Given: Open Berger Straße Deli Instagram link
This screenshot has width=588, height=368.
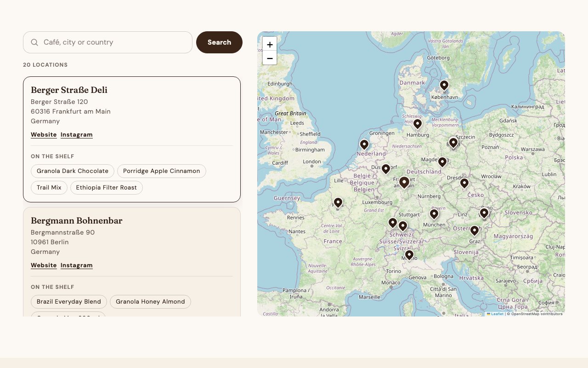Looking at the screenshot, I should pyautogui.click(x=77, y=135).
